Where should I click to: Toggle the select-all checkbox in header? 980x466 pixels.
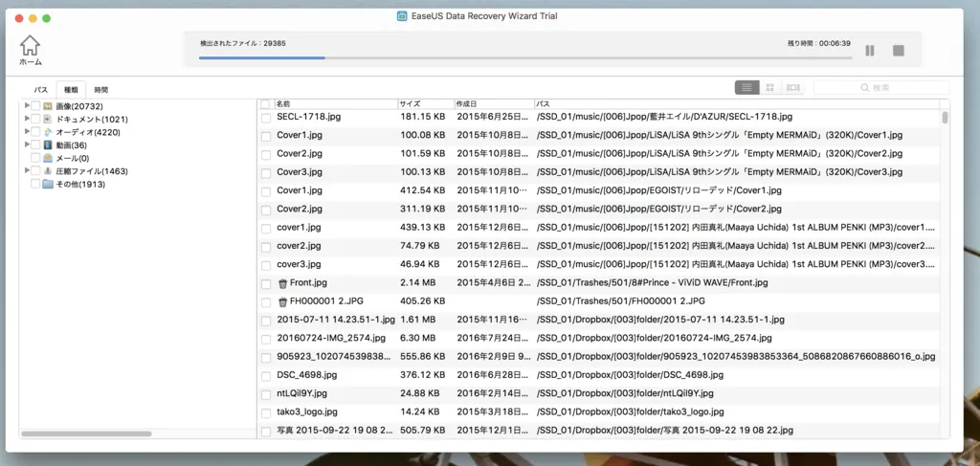point(266,103)
